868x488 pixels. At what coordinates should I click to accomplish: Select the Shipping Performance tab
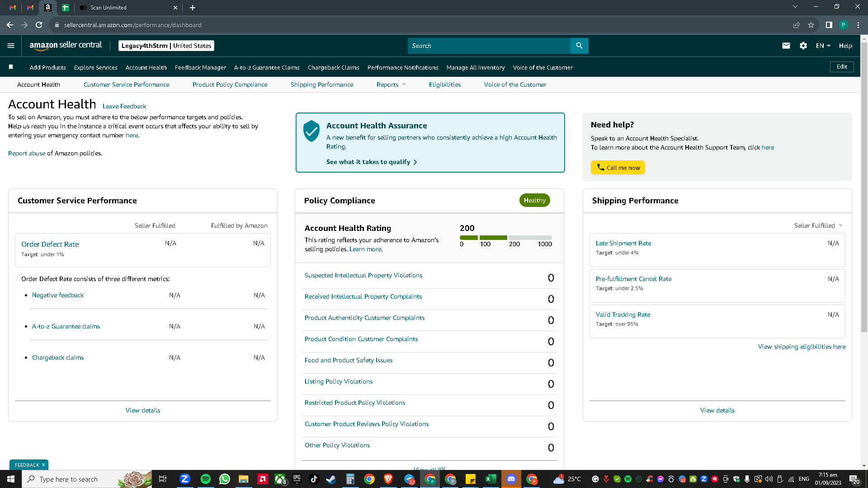point(322,84)
